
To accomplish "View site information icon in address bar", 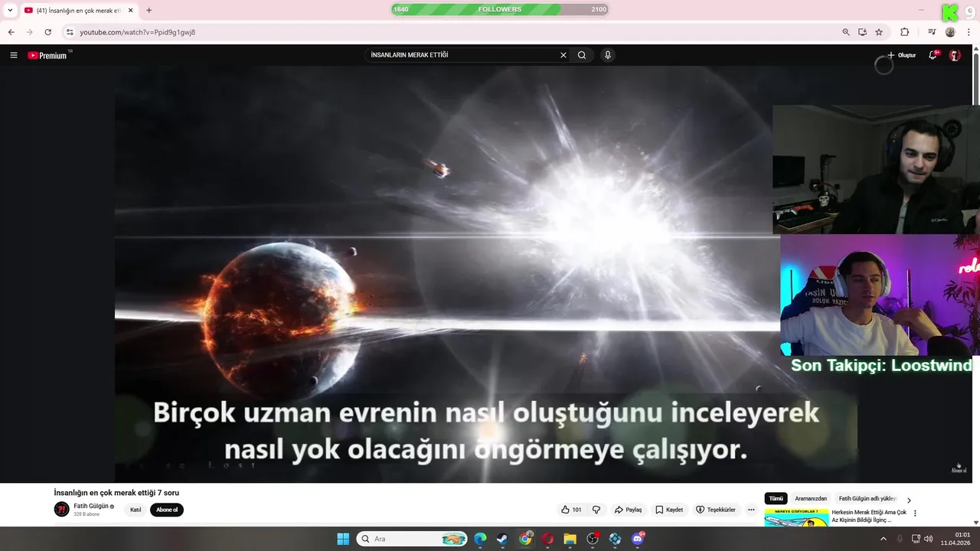I will point(70,32).
